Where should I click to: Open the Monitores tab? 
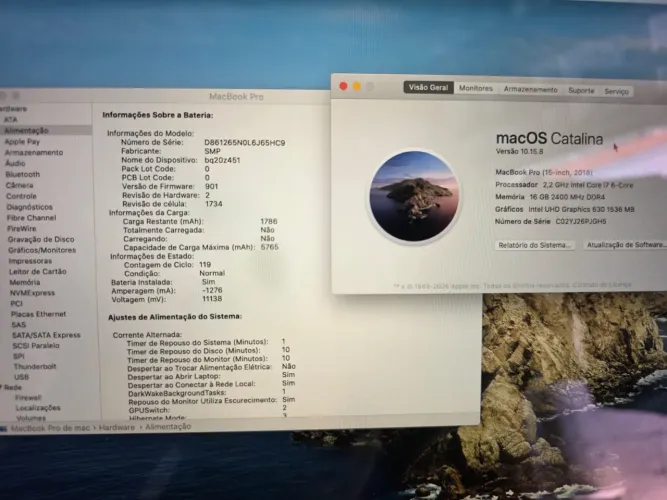476,88
